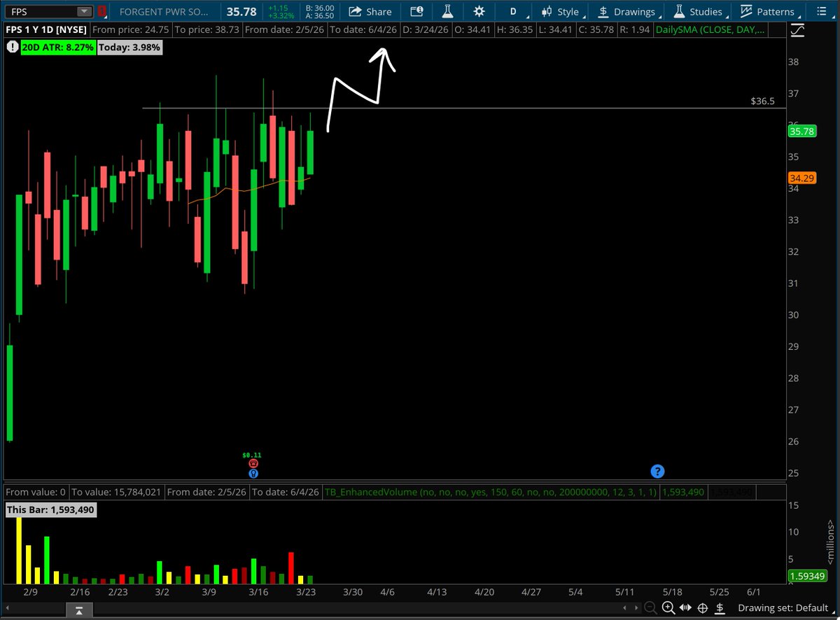Click the To value: 15,784,021 field in volume header
This screenshot has height=620, width=840.
click(x=116, y=493)
